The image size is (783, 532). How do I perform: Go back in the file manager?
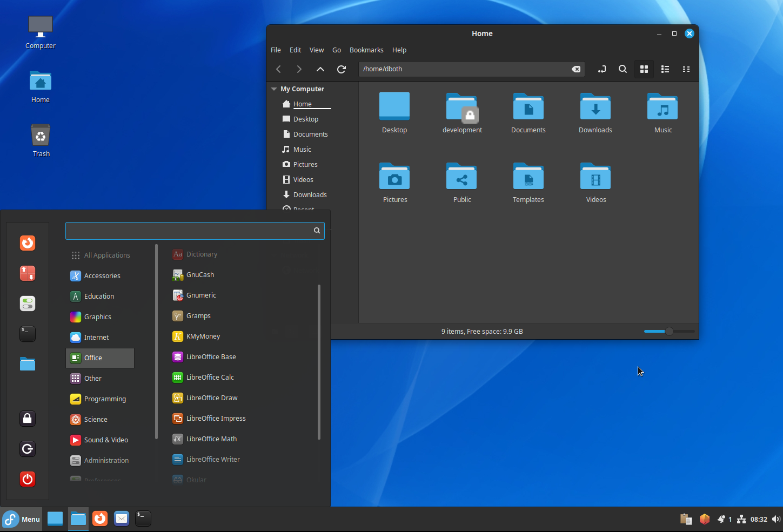(279, 69)
